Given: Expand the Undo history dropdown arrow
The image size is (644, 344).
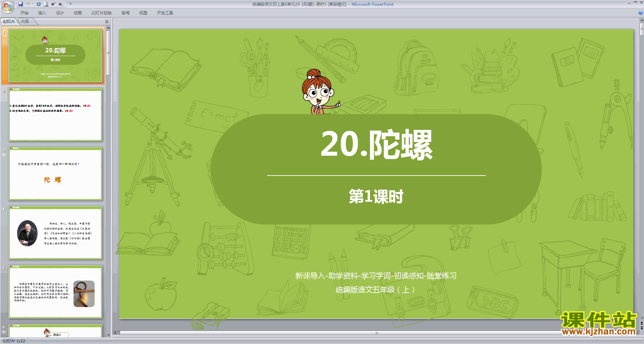Looking at the screenshot, I should [x=33, y=4].
